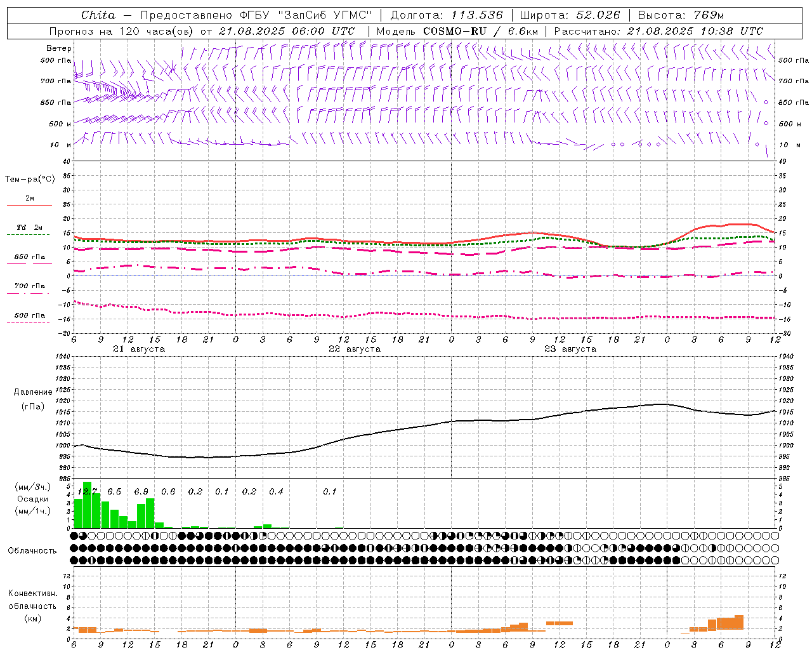Click the solid red line sample under "2м"
Viewport: 812px width, 650px height.
click(29, 205)
